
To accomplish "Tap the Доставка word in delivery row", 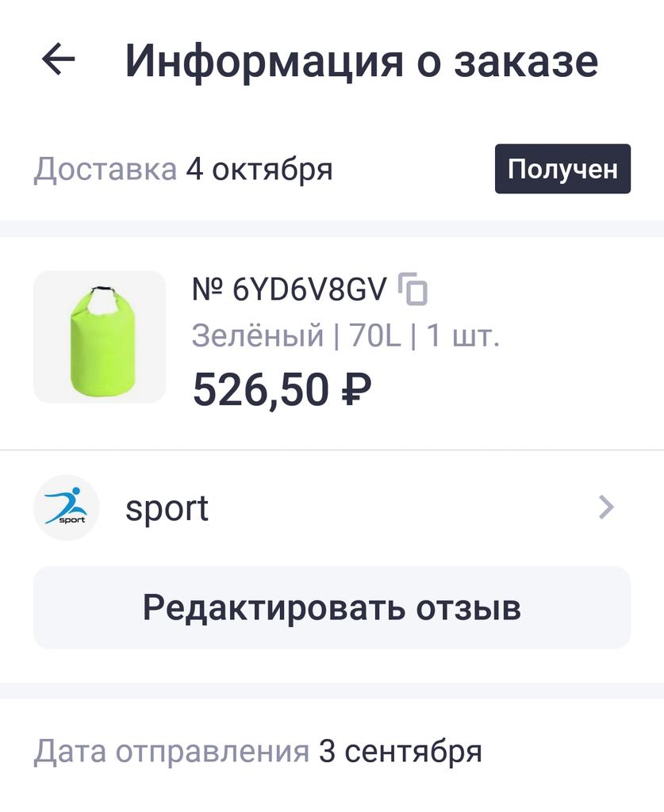I will click(106, 170).
